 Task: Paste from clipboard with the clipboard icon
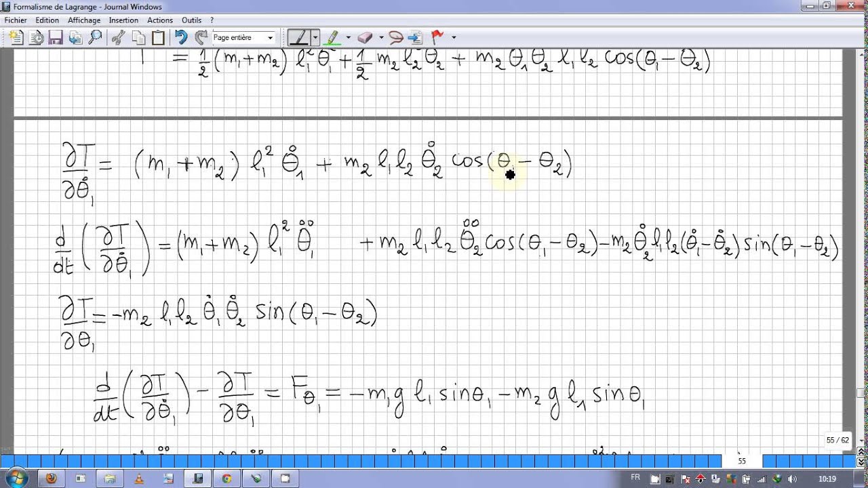[158, 37]
